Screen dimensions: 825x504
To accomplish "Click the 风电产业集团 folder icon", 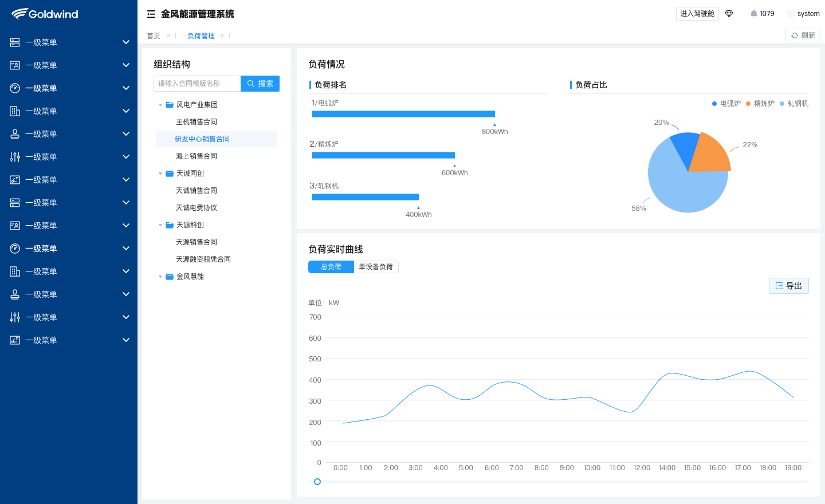I will click(170, 105).
